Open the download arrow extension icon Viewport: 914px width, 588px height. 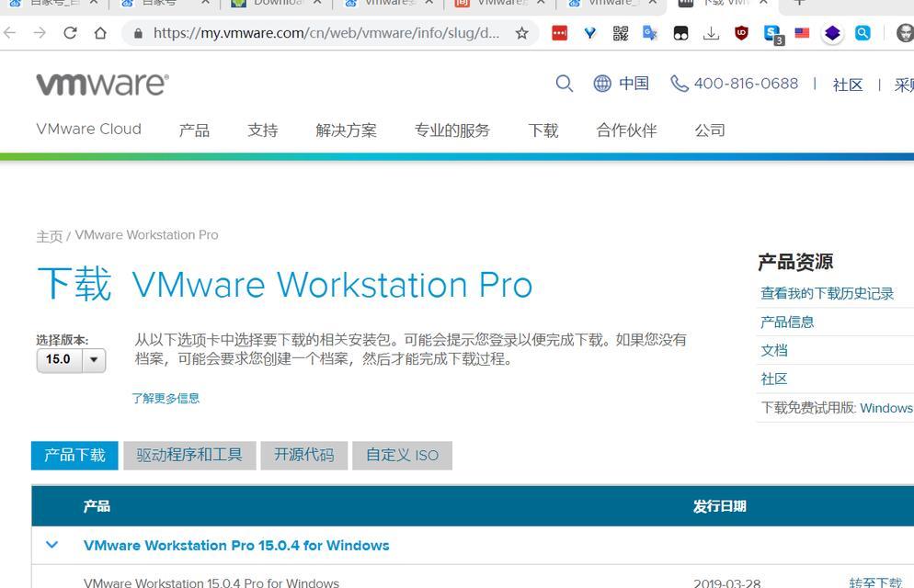coord(711,33)
